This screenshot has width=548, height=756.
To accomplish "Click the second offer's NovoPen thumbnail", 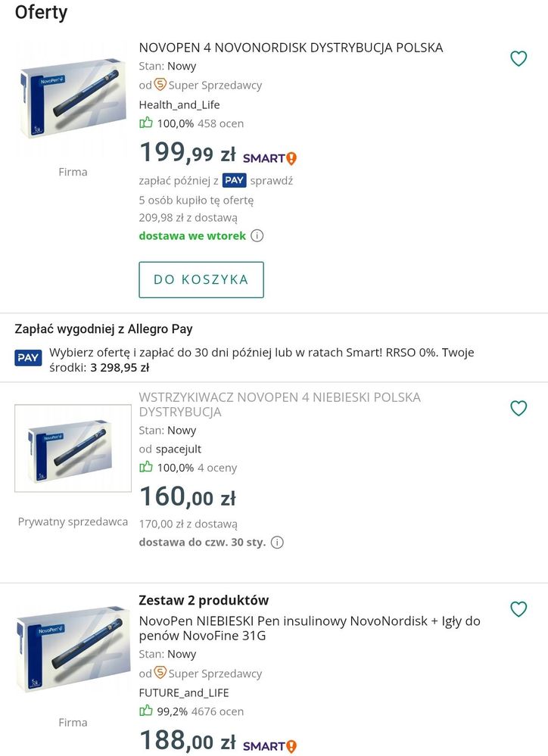I will (73, 448).
